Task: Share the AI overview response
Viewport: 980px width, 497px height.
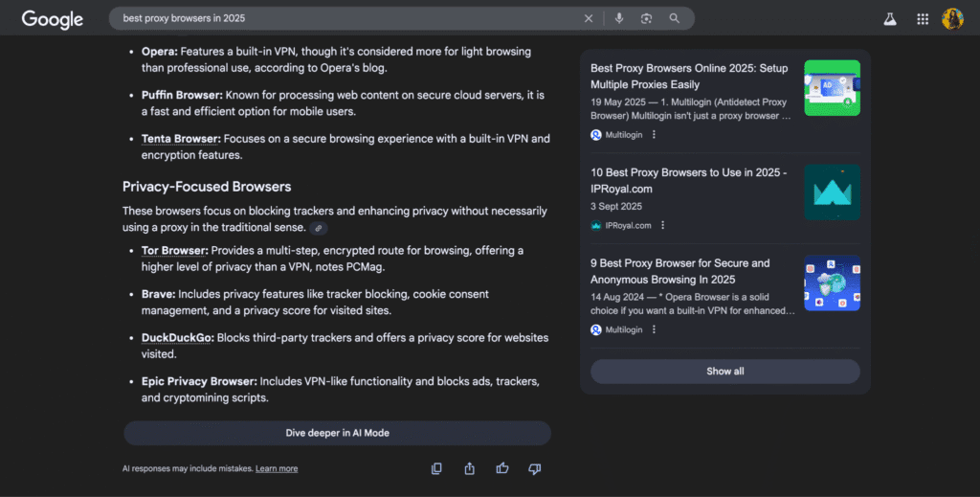Action: (470, 468)
